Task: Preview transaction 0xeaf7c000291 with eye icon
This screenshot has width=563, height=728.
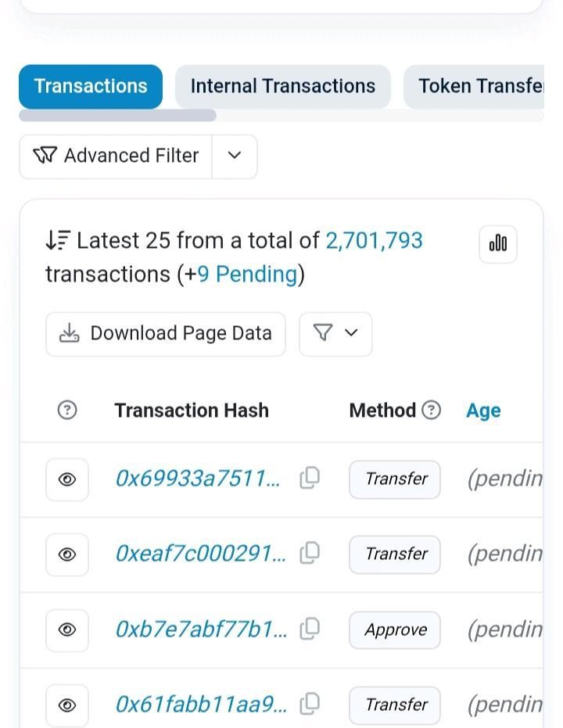Action: 67,554
